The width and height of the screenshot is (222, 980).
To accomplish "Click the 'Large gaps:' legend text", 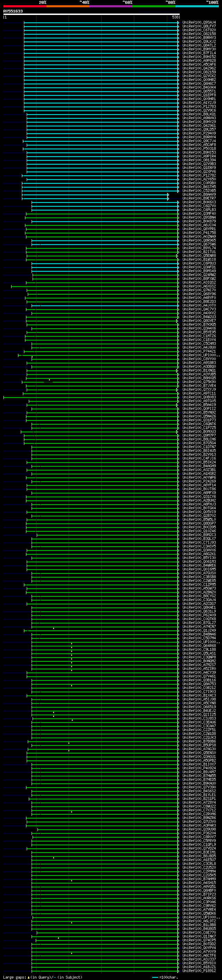I will [15, 977].
